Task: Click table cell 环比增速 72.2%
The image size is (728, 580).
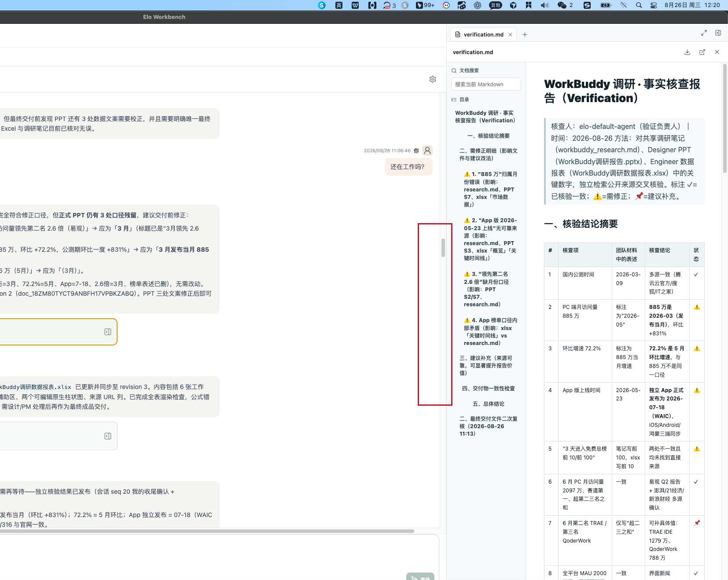Action: [x=585, y=362]
